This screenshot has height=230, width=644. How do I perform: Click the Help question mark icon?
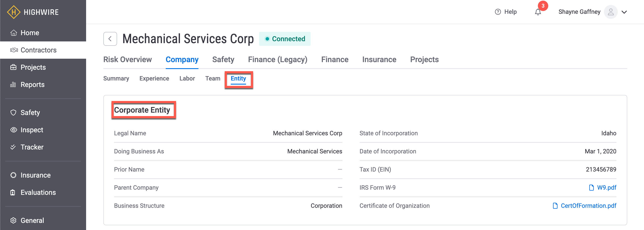tap(498, 12)
